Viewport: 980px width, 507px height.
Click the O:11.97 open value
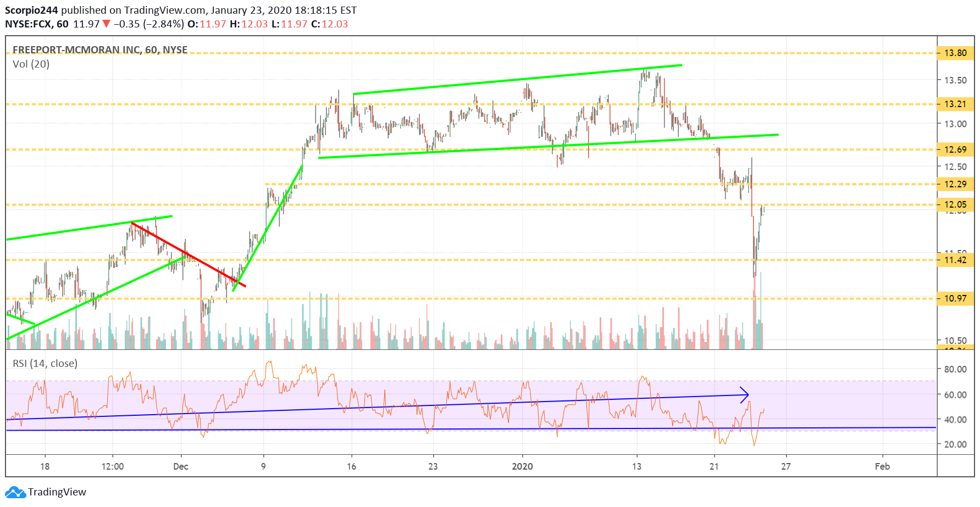pyautogui.click(x=207, y=24)
